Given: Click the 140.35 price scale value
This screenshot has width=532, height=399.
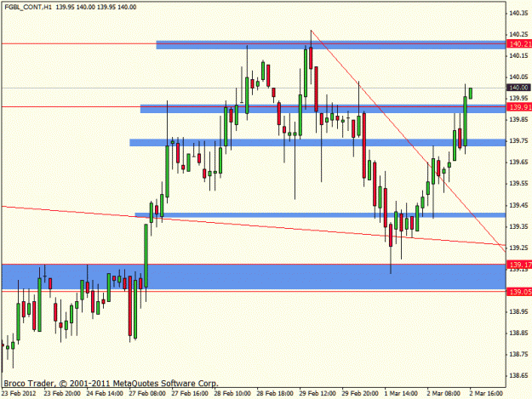Looking at the screenshot, I should coord(518,14).
